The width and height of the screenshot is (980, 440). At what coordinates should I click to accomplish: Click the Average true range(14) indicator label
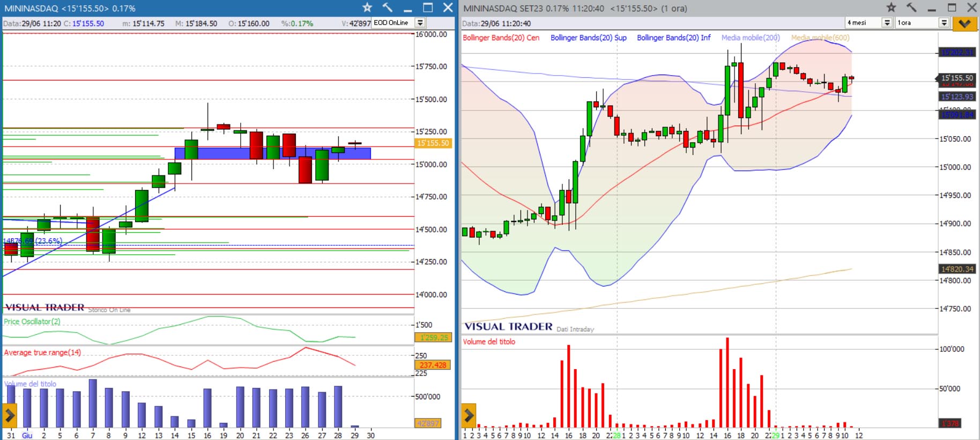[x=42, y=353]
